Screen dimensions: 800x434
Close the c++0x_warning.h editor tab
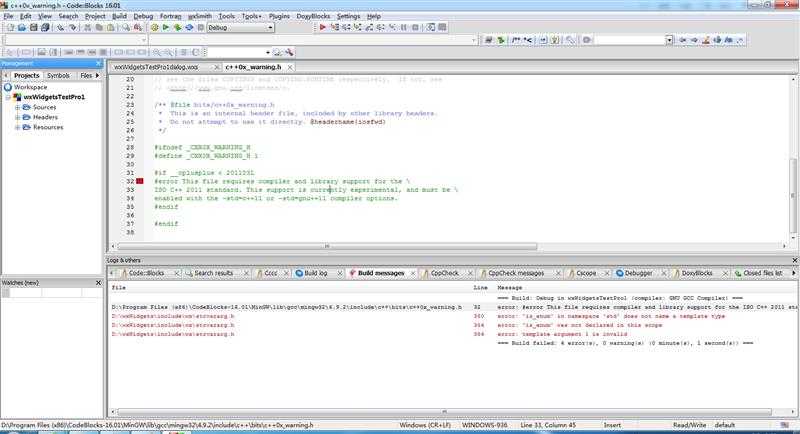(290, 67)
